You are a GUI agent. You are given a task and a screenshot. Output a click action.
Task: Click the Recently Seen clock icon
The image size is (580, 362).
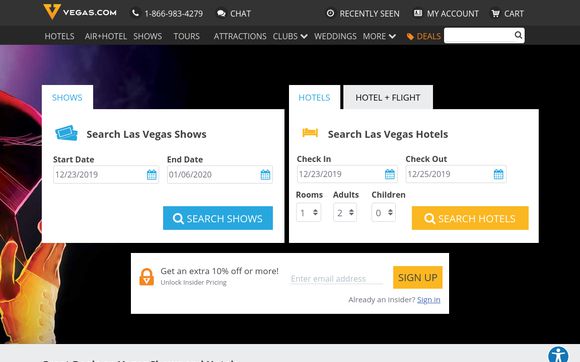(x=330, y=13)
